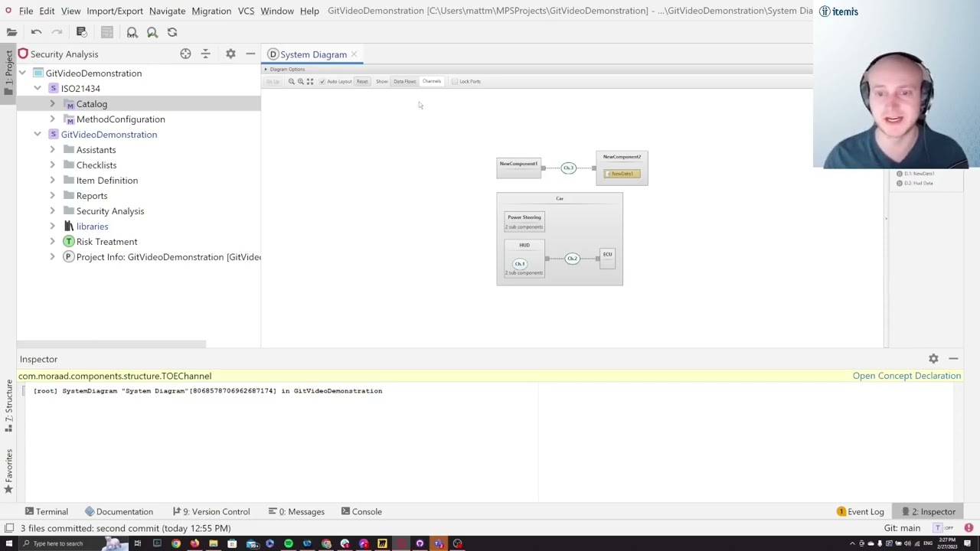Select the Reports folder in tree
Viewport: 980px width, 551px height.
[92, 195]
